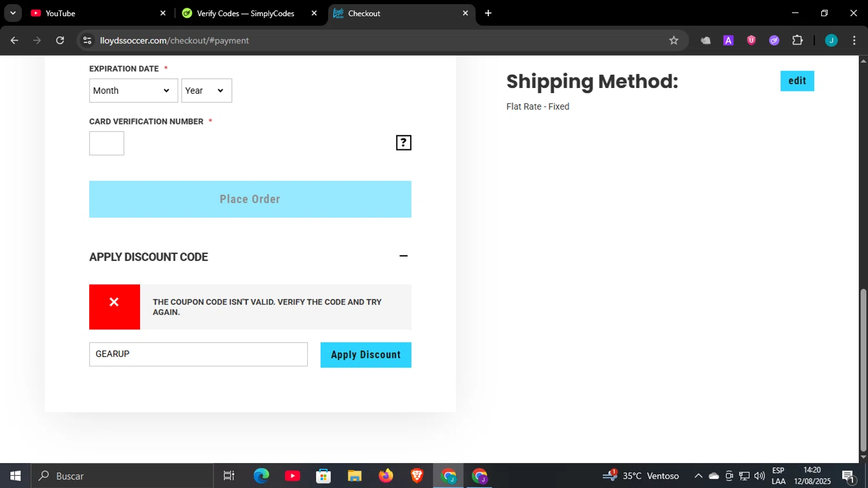Image resolution: width=868 pixels, height=488 pixels.
Task: Click the Apply Discount button
Action: 366,355
